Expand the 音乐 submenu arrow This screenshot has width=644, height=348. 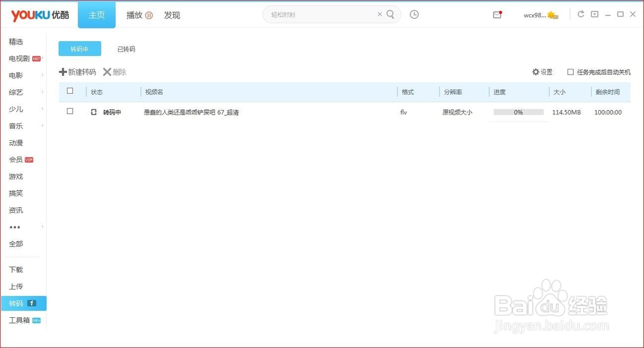tap(43, 125)
